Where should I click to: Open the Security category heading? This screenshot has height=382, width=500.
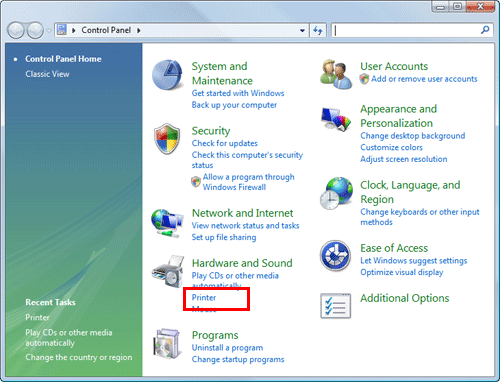(x=211, y=131)
